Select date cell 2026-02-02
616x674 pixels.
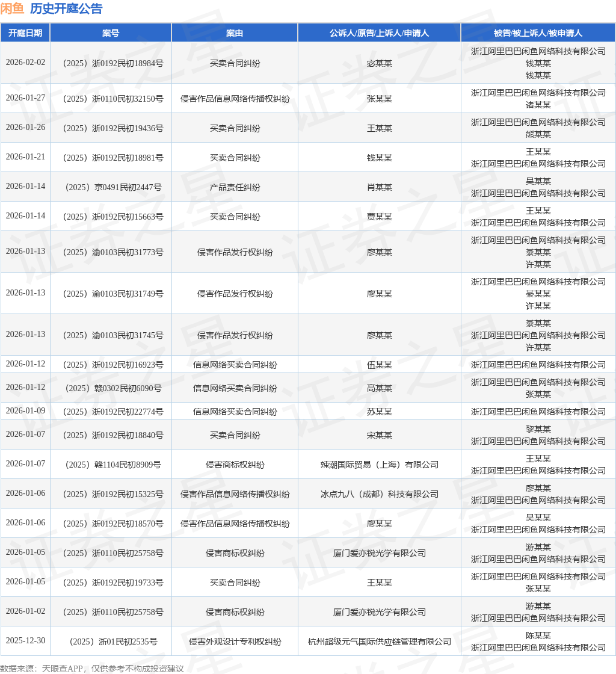(25, 63)
